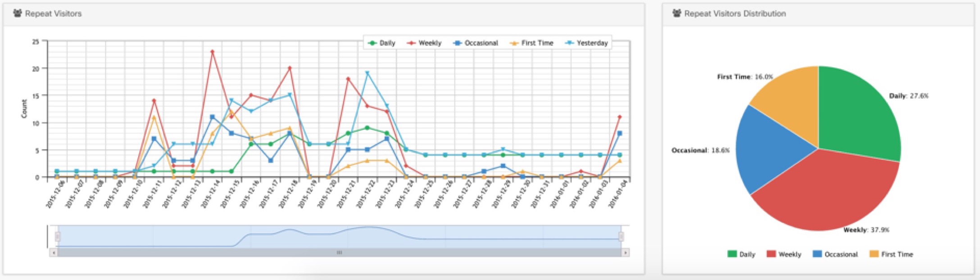Select the green Daily pie slice
The width and height of the screenshot is (980, 280).
coord(856,117)
